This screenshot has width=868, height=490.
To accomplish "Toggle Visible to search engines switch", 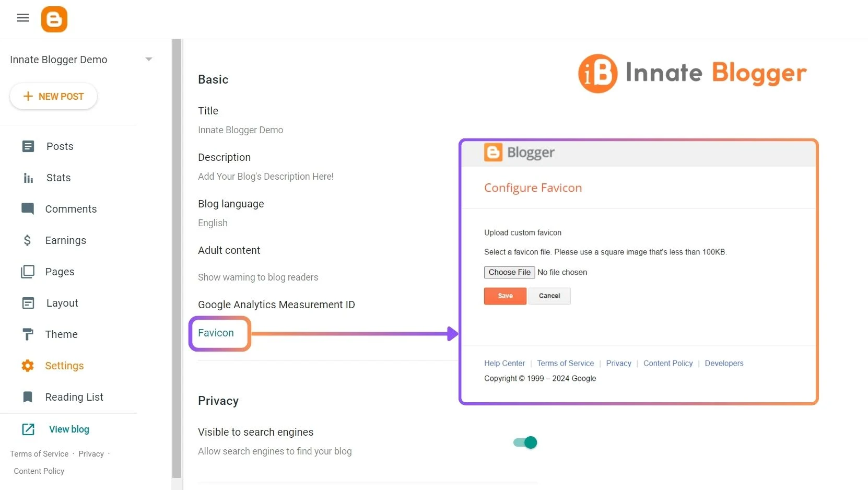I will coord(525,442).
